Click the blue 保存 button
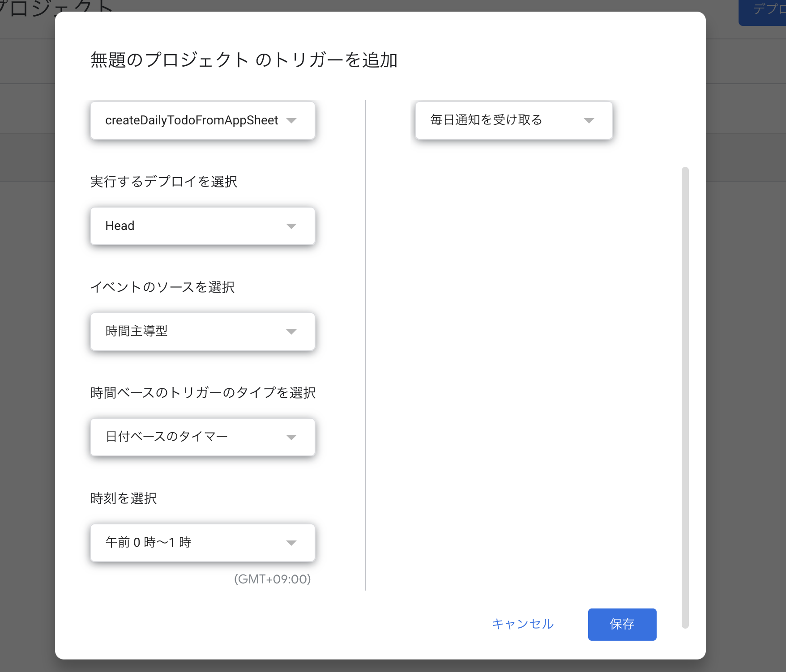This screenshot has height=672, width=786. [x=622, y=624]
